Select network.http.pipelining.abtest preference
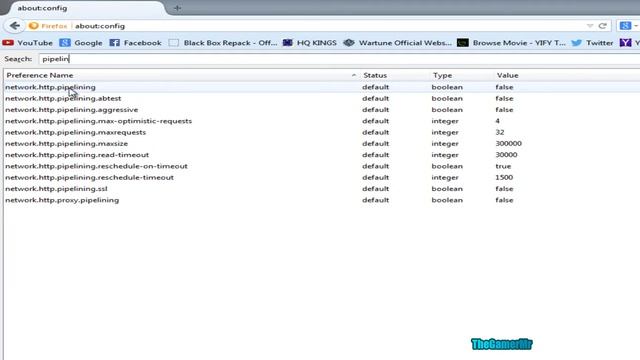Viewport: 640px width, 360px height. pyautogui.click(x=63, y=98)
